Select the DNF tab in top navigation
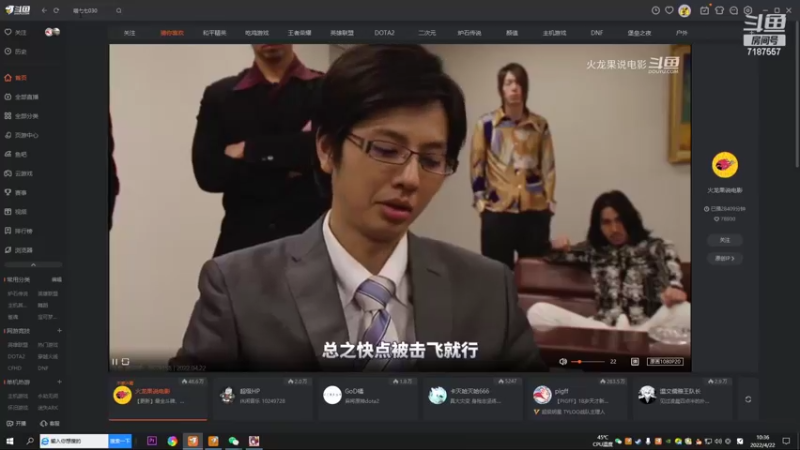 pos(596,33)
